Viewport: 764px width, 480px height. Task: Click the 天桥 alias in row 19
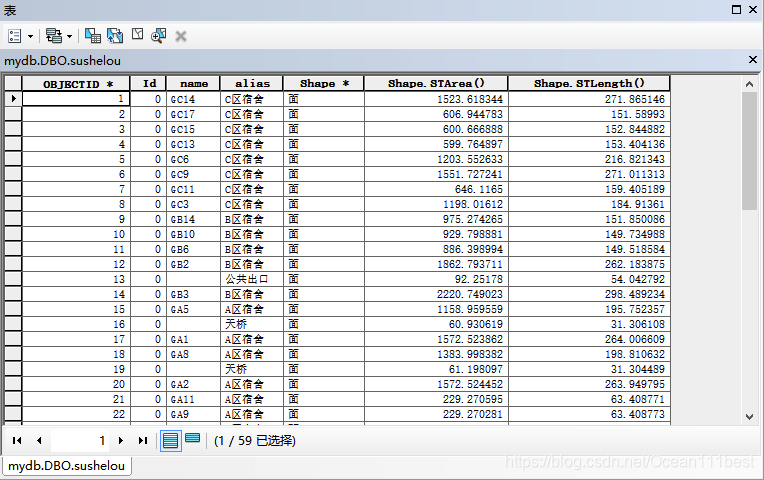[x=251, y=369]
